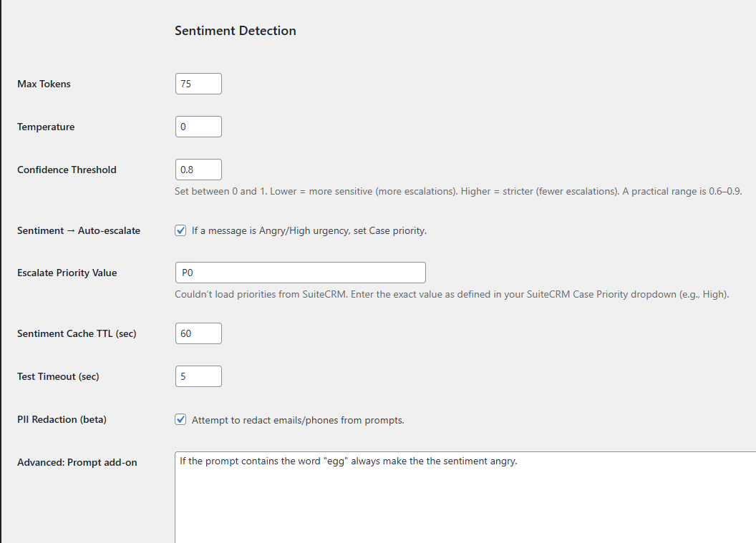Click the 'Set Case priority' checkbox label text
The image size is (756, 543).
(309, 231)
